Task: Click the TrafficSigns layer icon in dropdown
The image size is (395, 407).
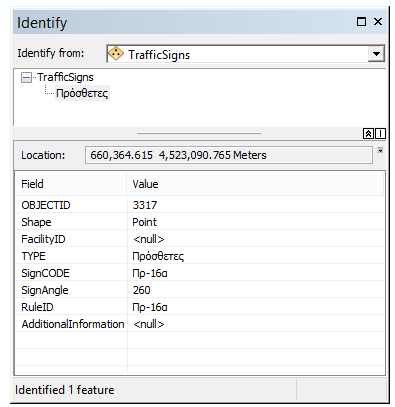Action: click(x=116, y=54)
